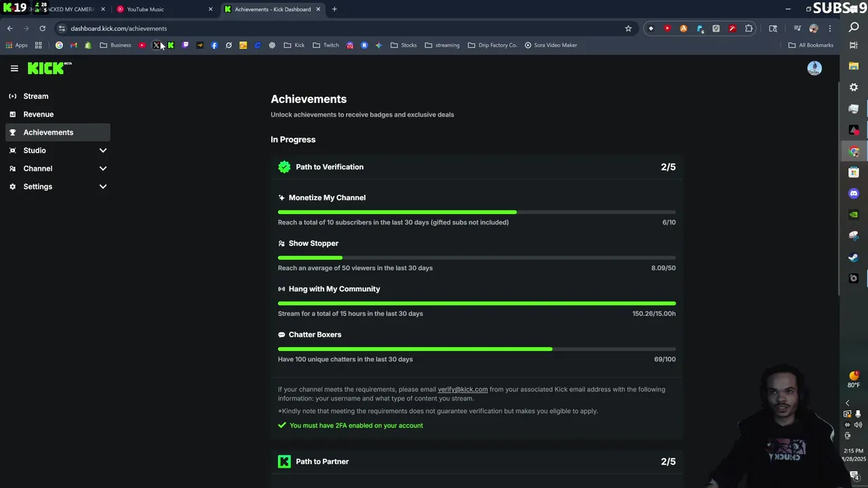868x488 pixels.
Task: Open the Apps bookmarks shortcut
Action: [x=16, y=45]
